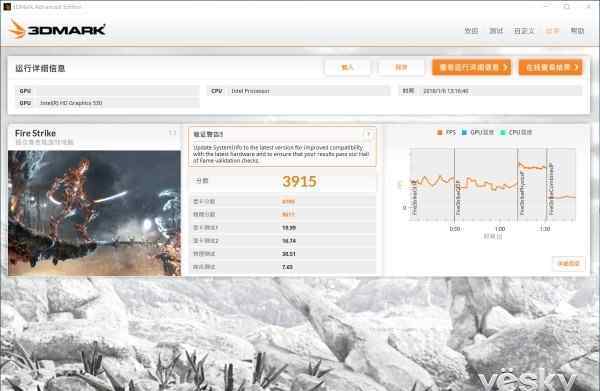Click the 3915 overall score
Screen dimensions: 600x391
pyautogui.click(x=300, y=181)
